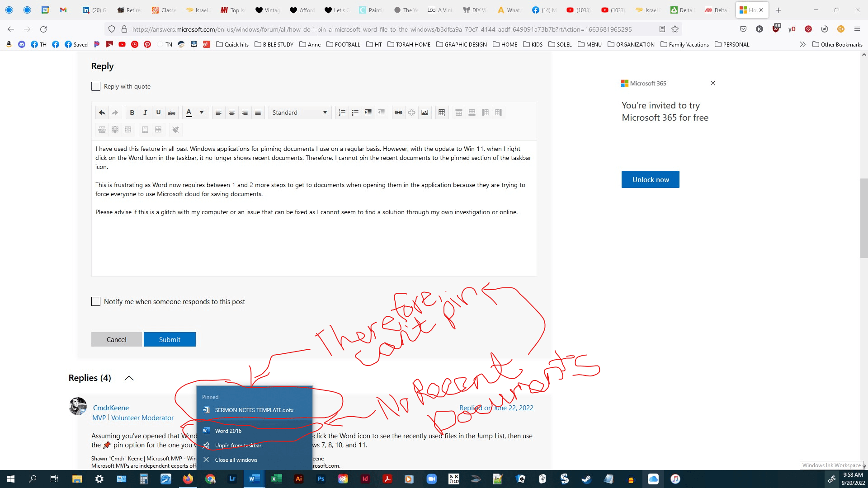Choose Close all windows in jump list
The image size is (868, 488).
(236, 460)
